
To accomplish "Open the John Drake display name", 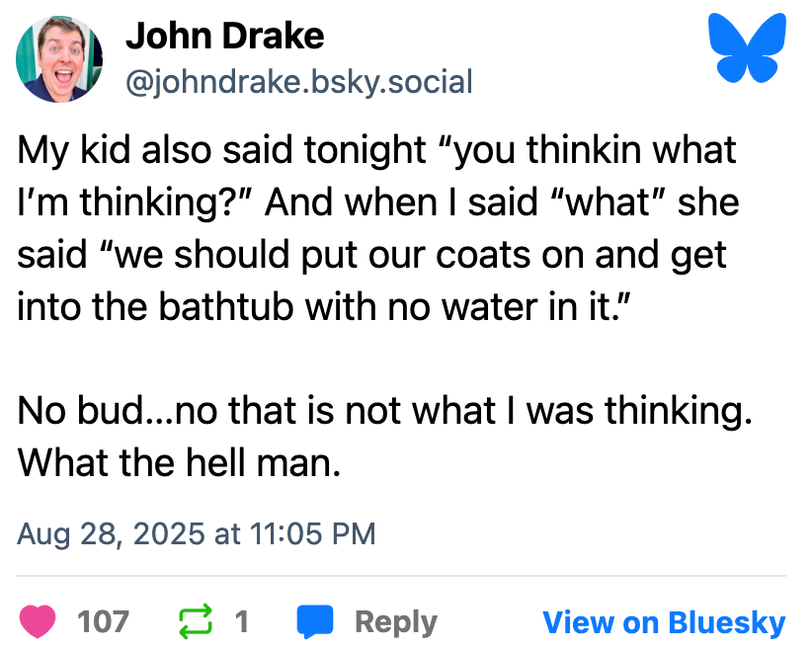I will 224,37.
